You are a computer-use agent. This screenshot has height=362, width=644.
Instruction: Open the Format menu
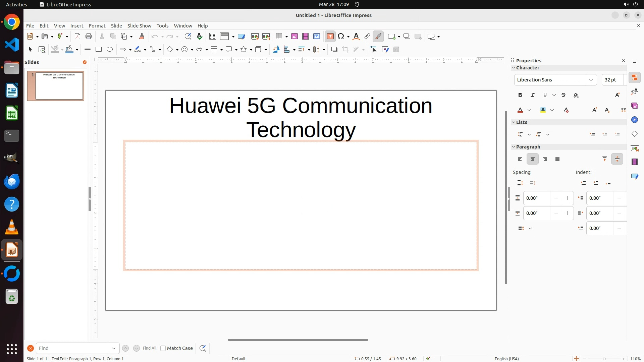click(x=97, y=26)
